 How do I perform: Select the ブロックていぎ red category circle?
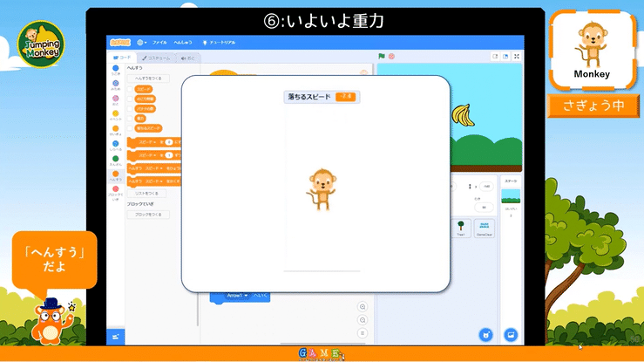click(x=115, y=189)
